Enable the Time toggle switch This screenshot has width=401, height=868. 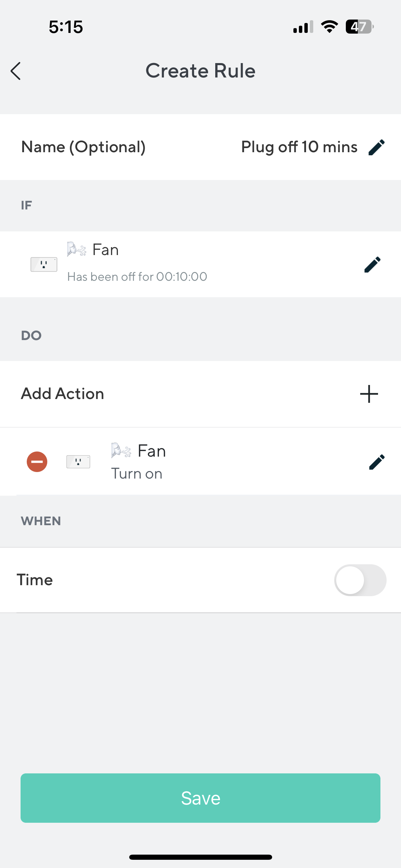[360, 580]
